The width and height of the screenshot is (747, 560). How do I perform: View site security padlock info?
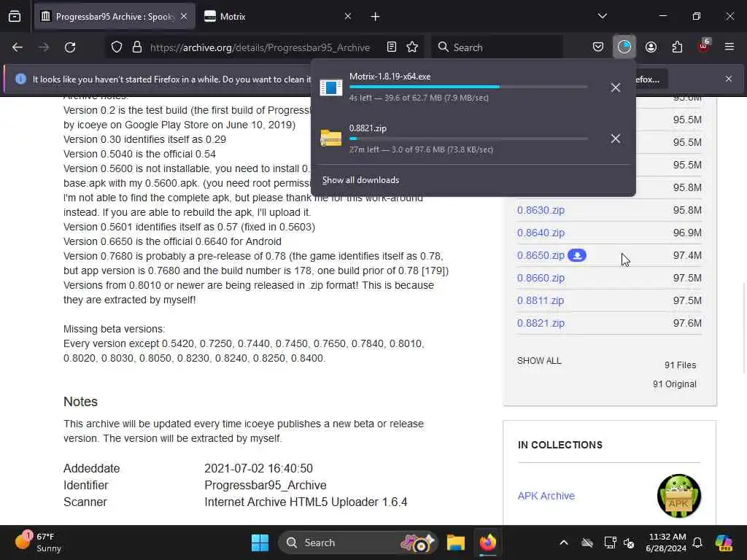click(x=137, y=47)
